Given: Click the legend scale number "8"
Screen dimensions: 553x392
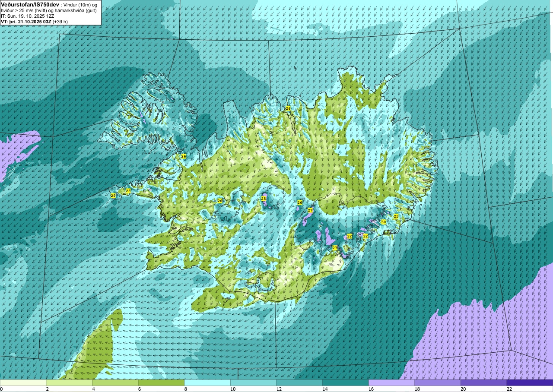Looking at the screenshot, I should click(185, 389).
